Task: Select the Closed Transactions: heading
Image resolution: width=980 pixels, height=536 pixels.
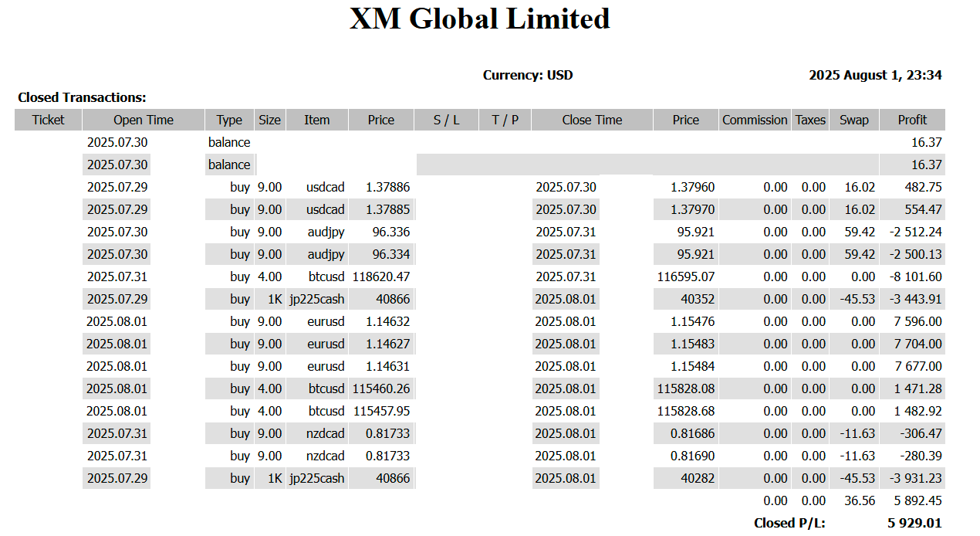Action: pyautogui.click(x=82, y=97)
